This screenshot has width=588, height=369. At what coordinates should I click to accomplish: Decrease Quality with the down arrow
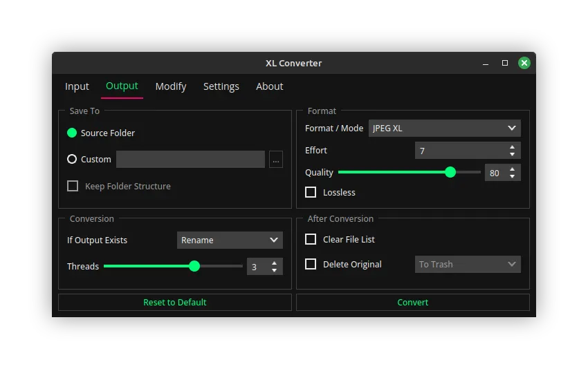(x=512, y=176)
